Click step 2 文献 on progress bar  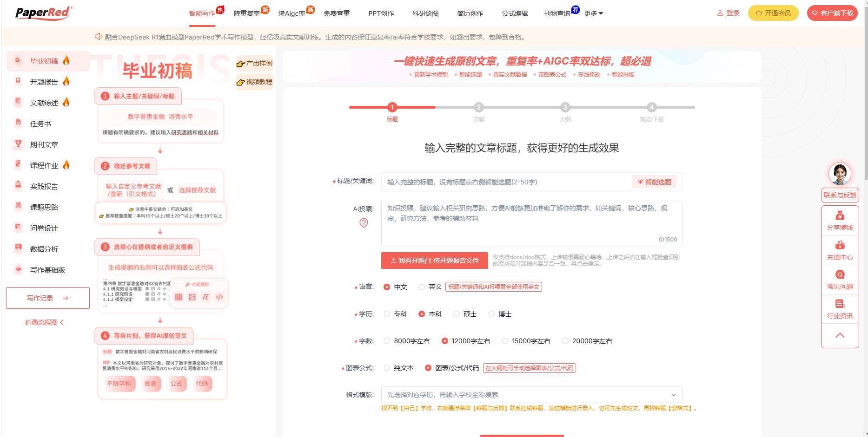(x=478, y=108)
